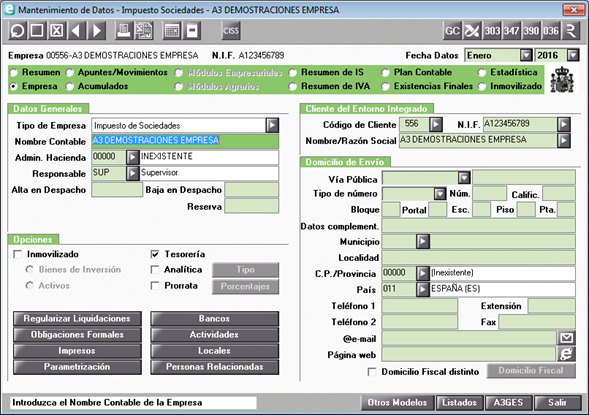Send email with the envelope icon
The height and width of the screenshot is (415, 589).
[566, 338]
